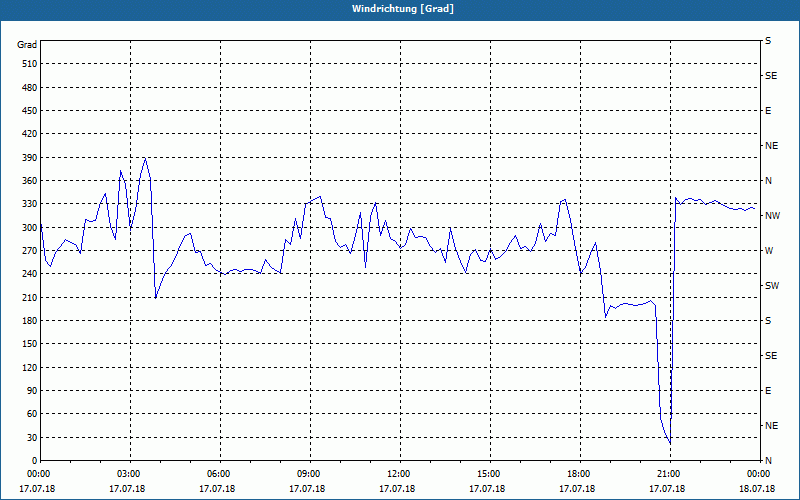This screenshot has width=800, height=500.
Task: Click the S compass label beside 180 gridline
Action: (768, 321)
